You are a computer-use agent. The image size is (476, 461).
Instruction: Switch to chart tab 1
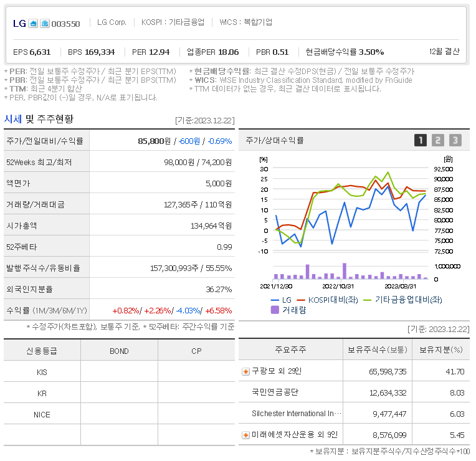pos(421,140)
